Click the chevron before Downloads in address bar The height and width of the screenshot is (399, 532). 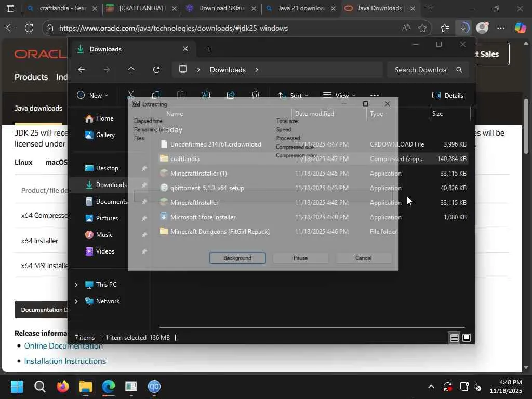pyautogui.click(x=198, y=70)
